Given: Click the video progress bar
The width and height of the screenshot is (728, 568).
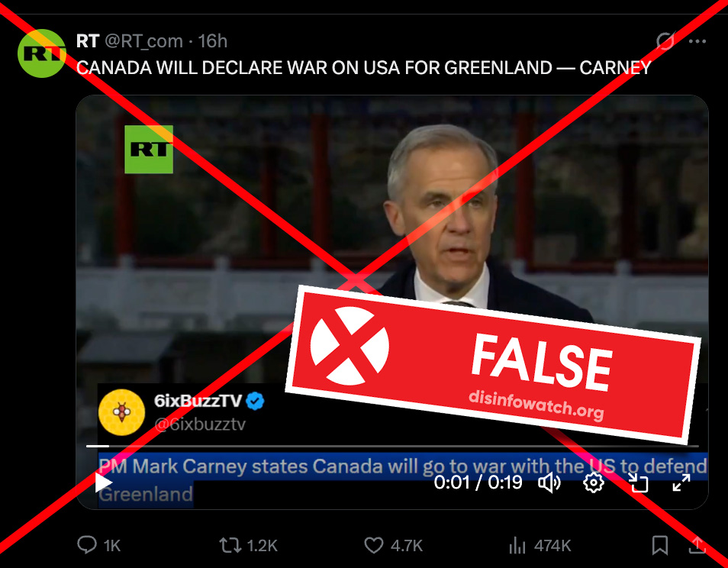Looking at the screenshot, I should (x=392, y=447).
